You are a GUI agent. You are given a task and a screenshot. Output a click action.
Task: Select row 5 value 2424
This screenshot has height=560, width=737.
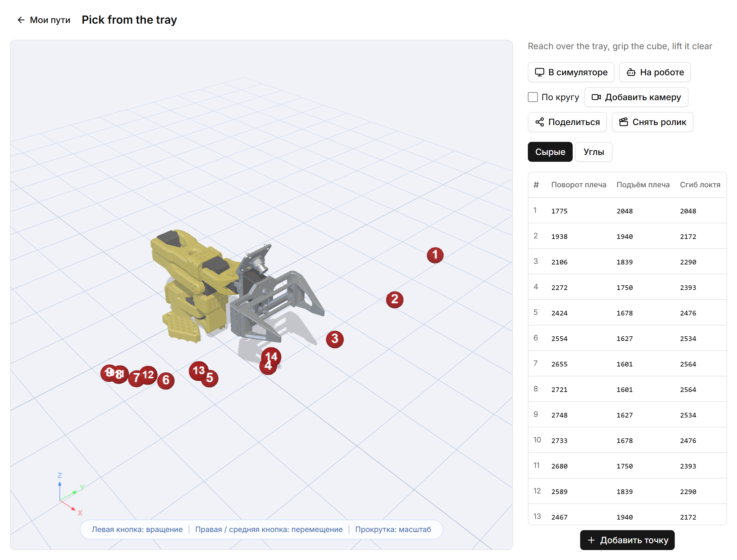point(559,313)
